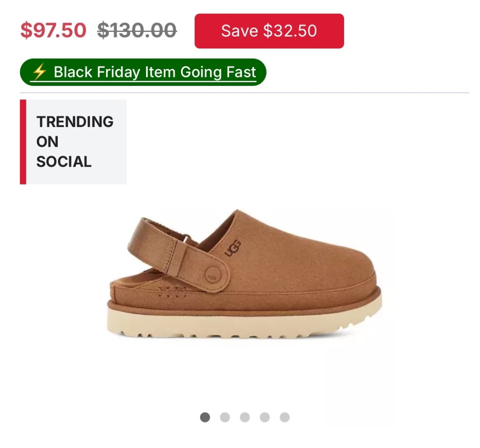
Task: Click the crossed-out $130.00 original price
Action: tap(137, 31)
